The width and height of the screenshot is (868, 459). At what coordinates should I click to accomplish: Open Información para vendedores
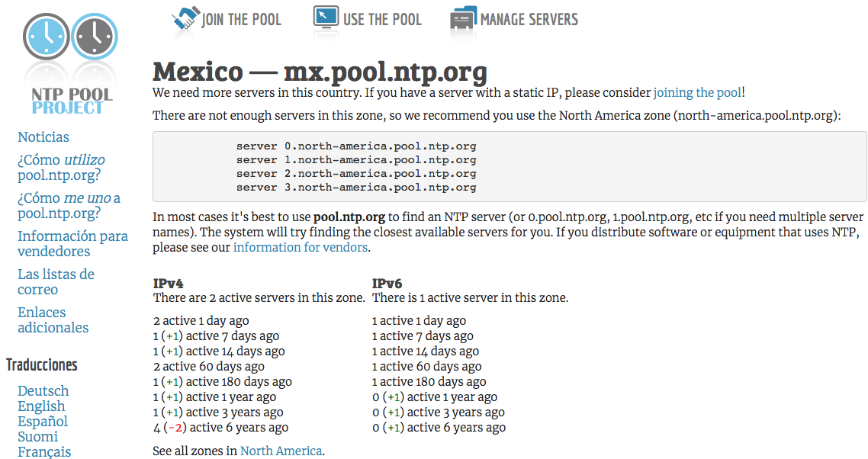click(x=72, y=244)
